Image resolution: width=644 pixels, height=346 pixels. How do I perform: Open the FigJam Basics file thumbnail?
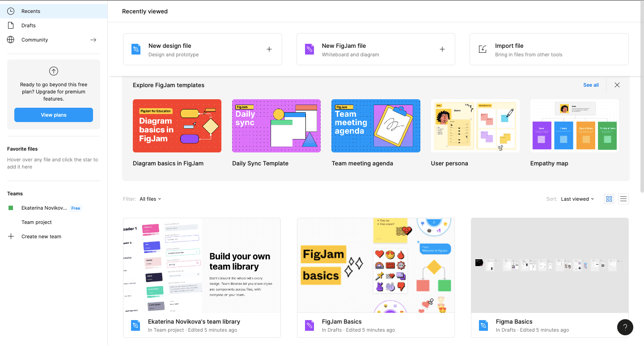[376, 265]
